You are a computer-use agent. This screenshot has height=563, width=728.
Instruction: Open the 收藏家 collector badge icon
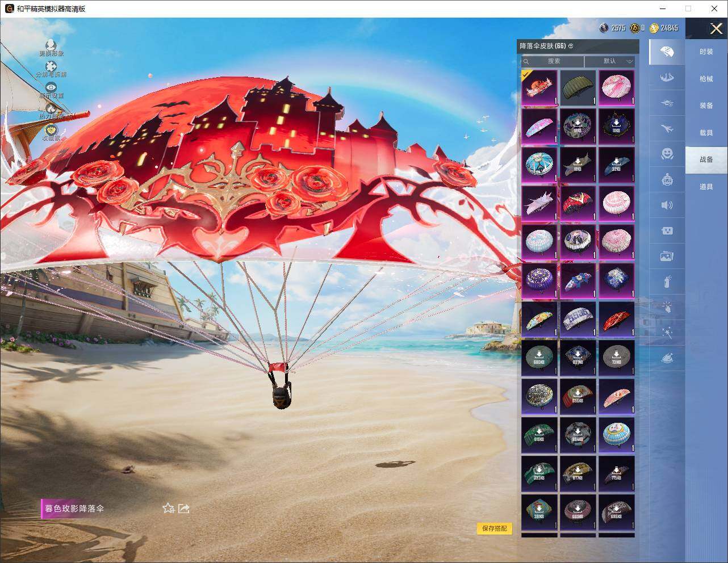click(51, 132)
